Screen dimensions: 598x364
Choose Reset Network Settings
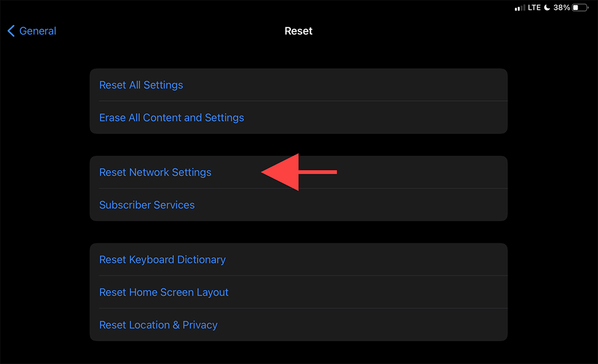155,172
